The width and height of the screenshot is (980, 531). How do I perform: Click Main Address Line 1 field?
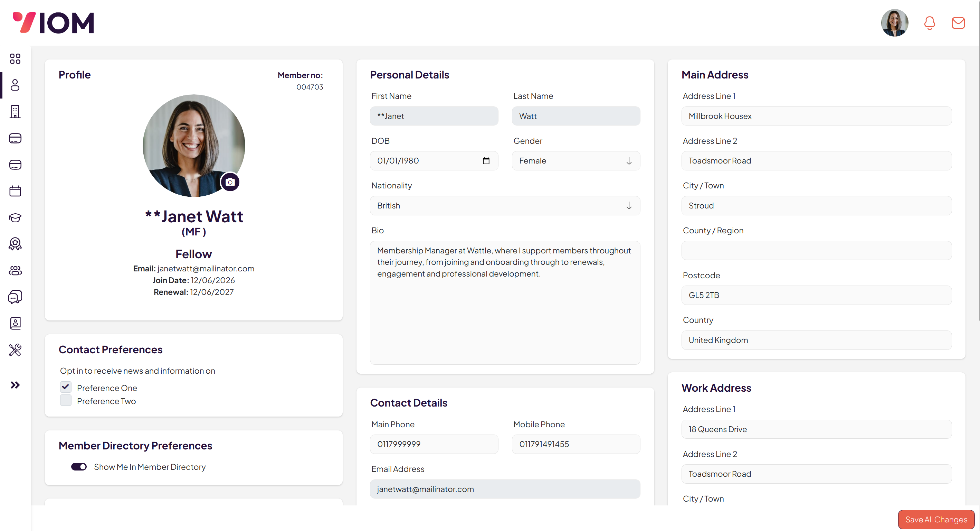point(816,116)
